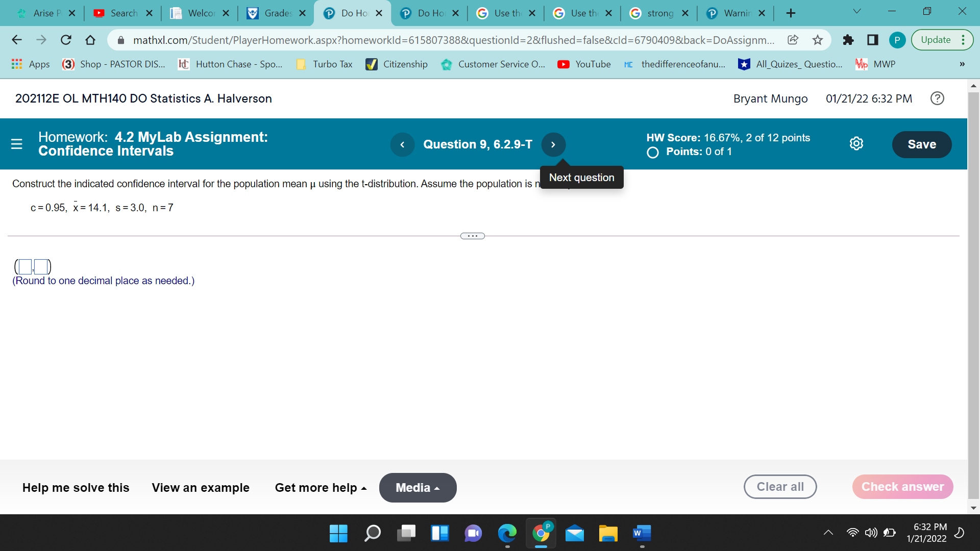
Task: Open the YouTube bookmark
Action: pos(584,64)
